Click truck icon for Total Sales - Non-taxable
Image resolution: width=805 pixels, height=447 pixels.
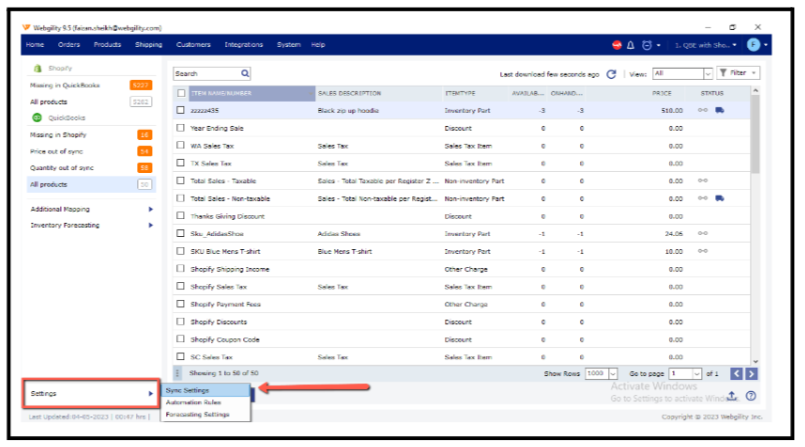tap(719, 198)
